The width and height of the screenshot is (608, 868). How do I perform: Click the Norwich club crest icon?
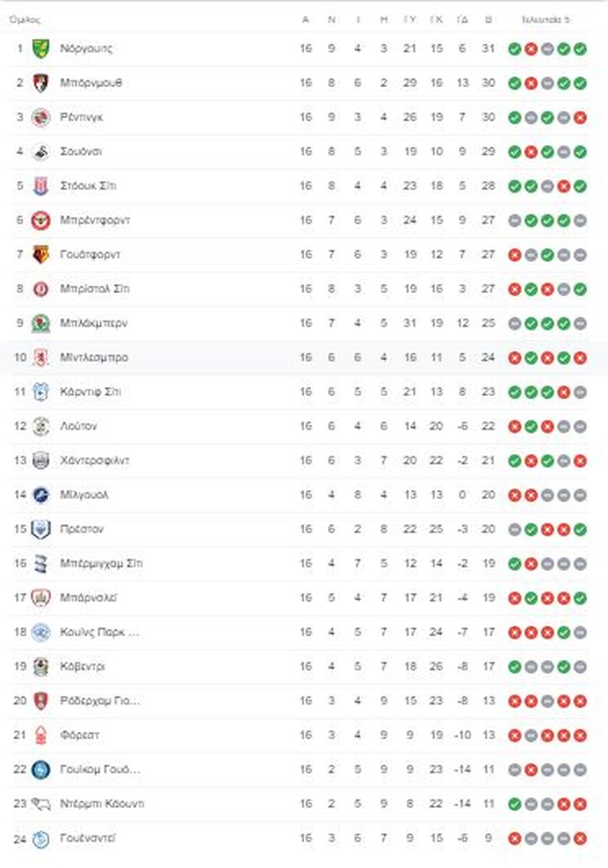(x=41, y=49)
